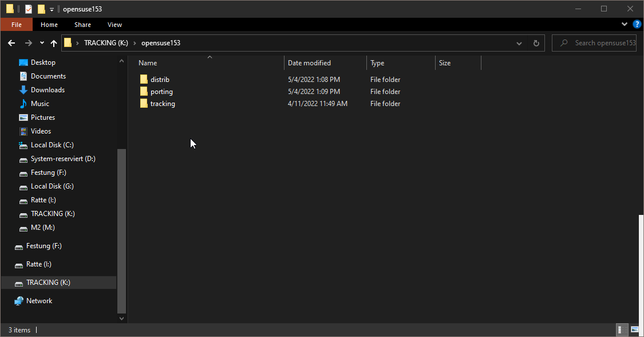Switch to large thumbnails view icon
Viewport: 644px width, 337px height.
pos(635,330)
